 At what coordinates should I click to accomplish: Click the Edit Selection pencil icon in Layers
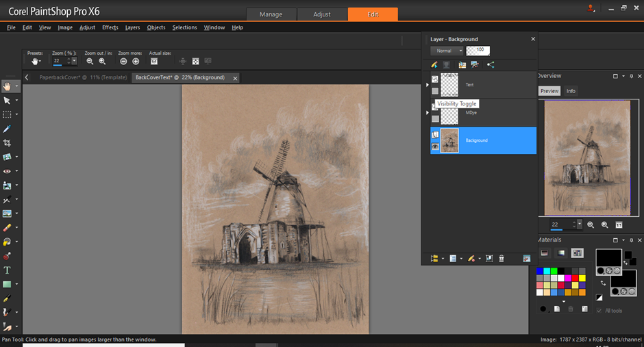coord(434,65)
